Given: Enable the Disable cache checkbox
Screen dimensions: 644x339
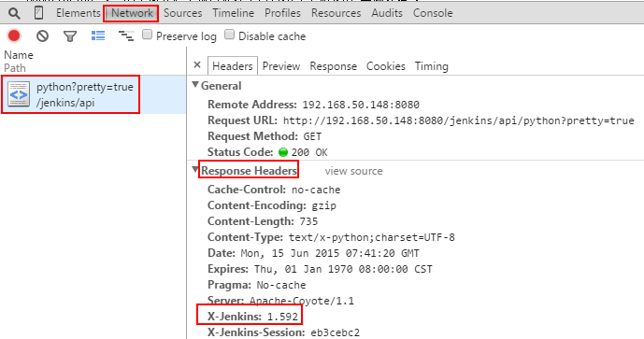Looking at the screenshot, I should click(229, 35).
